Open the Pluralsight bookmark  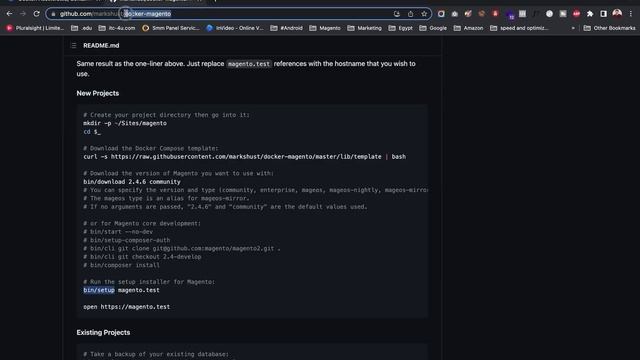coord(35,28)
